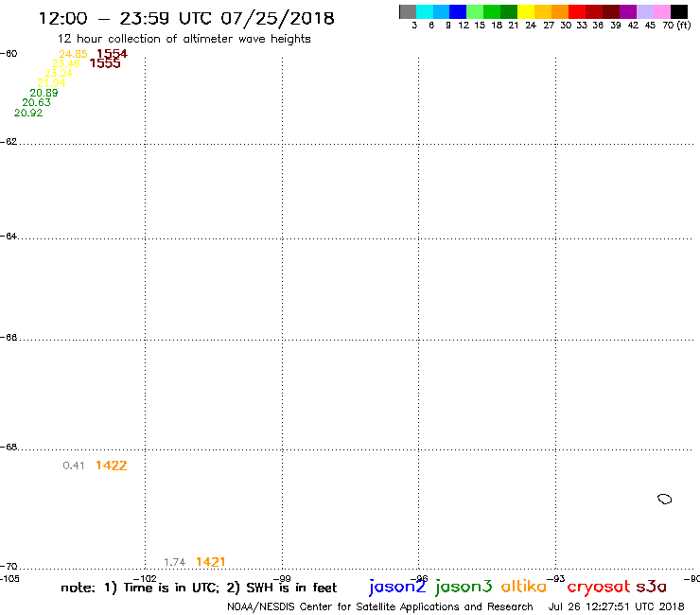Select the -99 longitude axis label

[x=282, y=579]
